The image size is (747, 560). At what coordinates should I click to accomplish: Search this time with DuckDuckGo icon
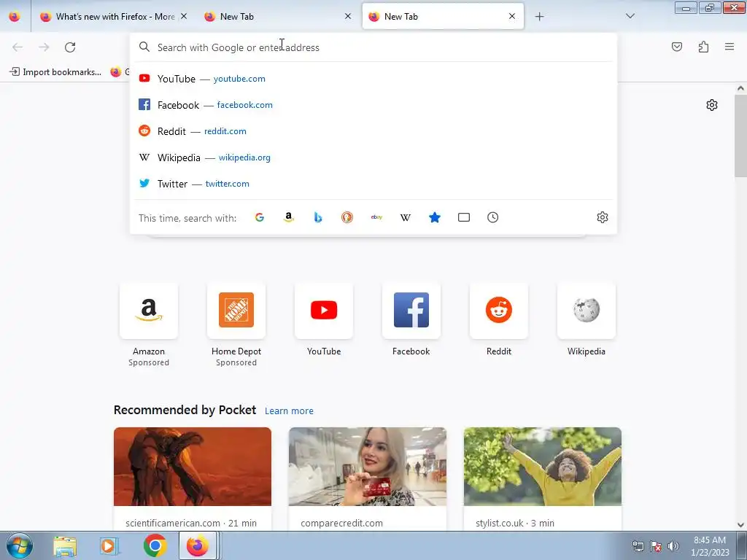tap(347, 217)
